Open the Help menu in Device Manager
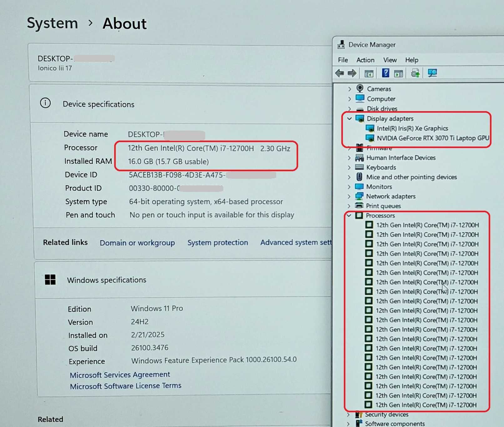 tap(412, 60)
